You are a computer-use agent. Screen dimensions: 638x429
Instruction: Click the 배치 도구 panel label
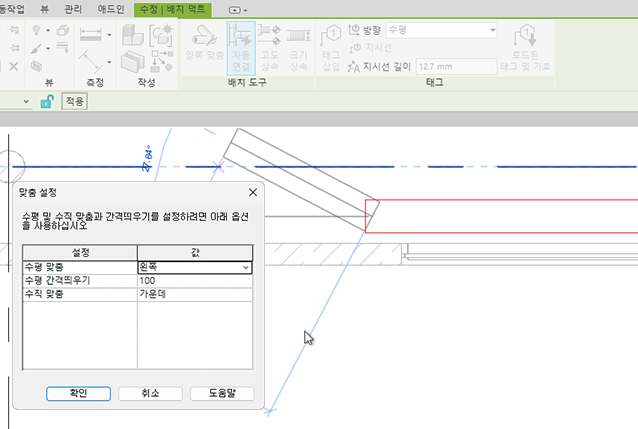click(247, 83)
